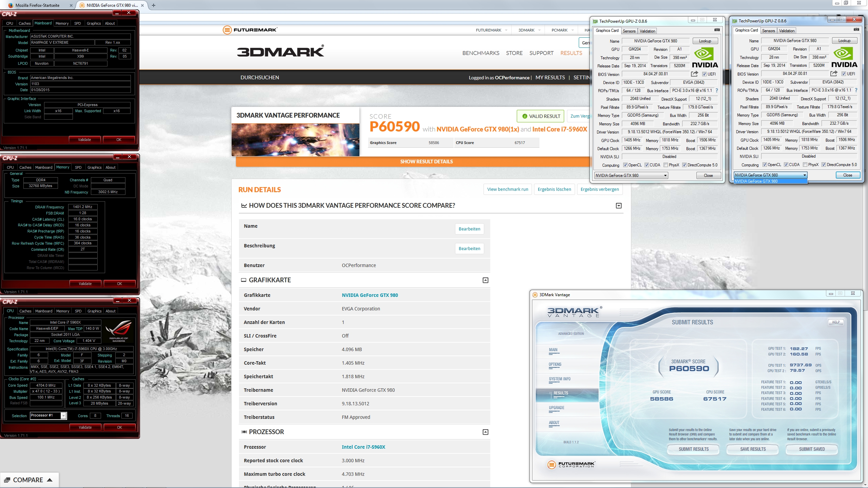Click the Vantage benchmark thumbnail image
The image size is (868, 488).
pyautogui.click(x=295, y=140)
